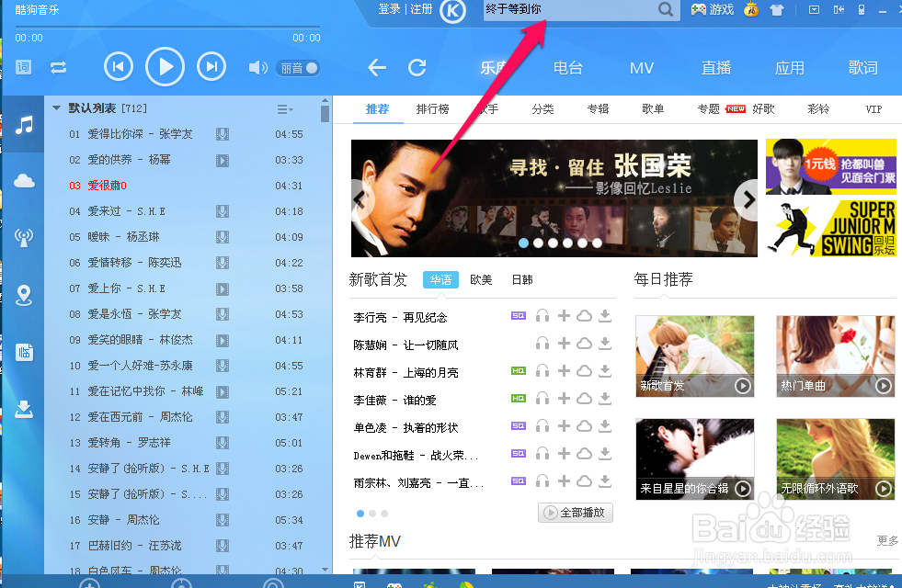Select the cloud music icon in sidebar
Viewport: 902px width, 588px height.
(23, 181)
